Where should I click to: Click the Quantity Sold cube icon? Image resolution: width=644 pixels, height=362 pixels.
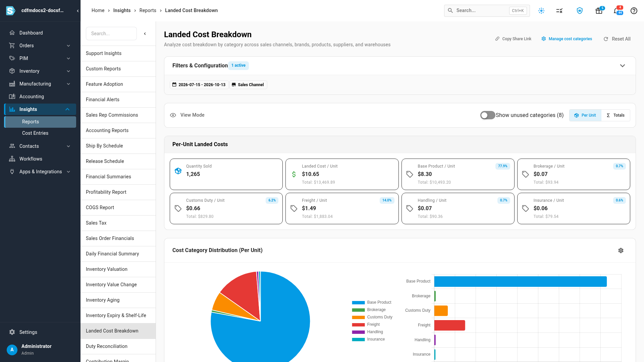click(178, 171)
